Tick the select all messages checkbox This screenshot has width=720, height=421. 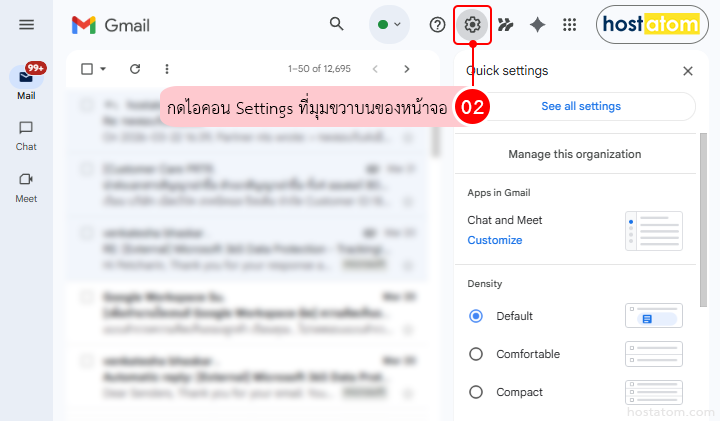coord(87,69)
